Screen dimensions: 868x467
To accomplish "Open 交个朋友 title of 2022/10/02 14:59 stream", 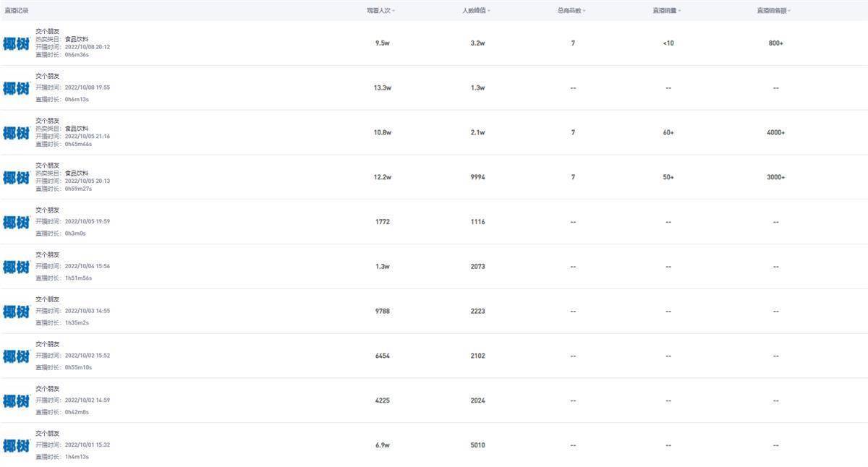I will pyautogui.click(x=48, y=389).
